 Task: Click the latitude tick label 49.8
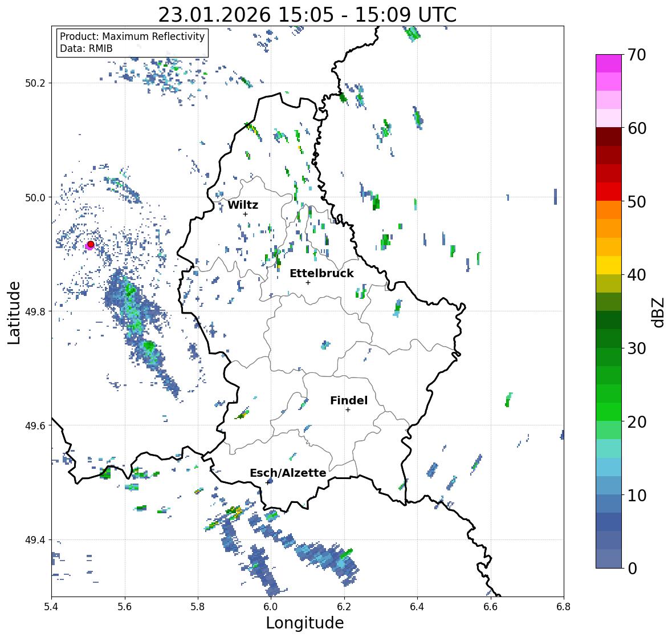point(35,311)
